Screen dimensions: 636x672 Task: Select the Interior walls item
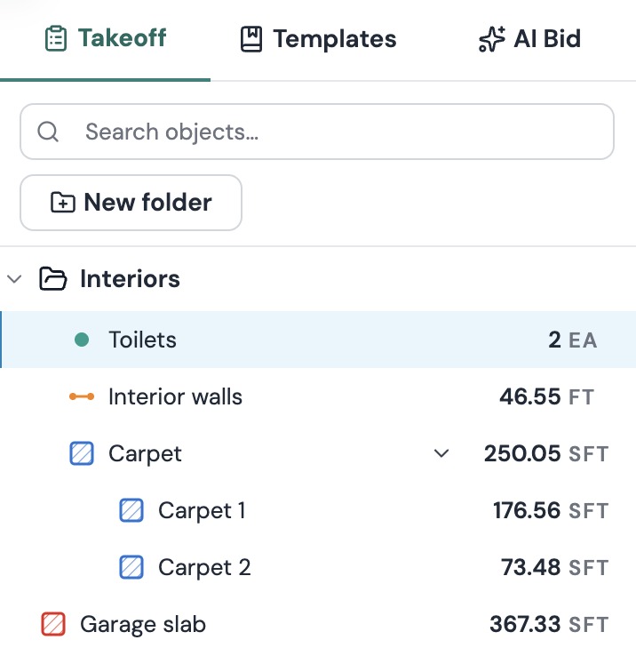coord(318,396)
